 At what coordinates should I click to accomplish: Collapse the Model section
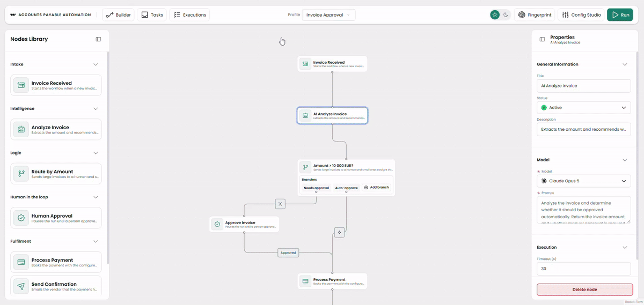pos(625,160)
